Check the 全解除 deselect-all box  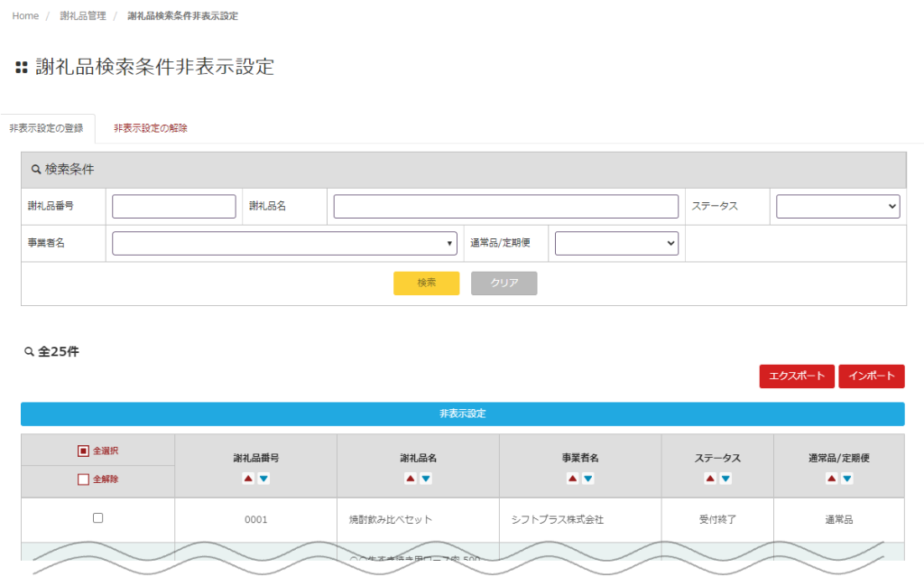click(83, 479)
